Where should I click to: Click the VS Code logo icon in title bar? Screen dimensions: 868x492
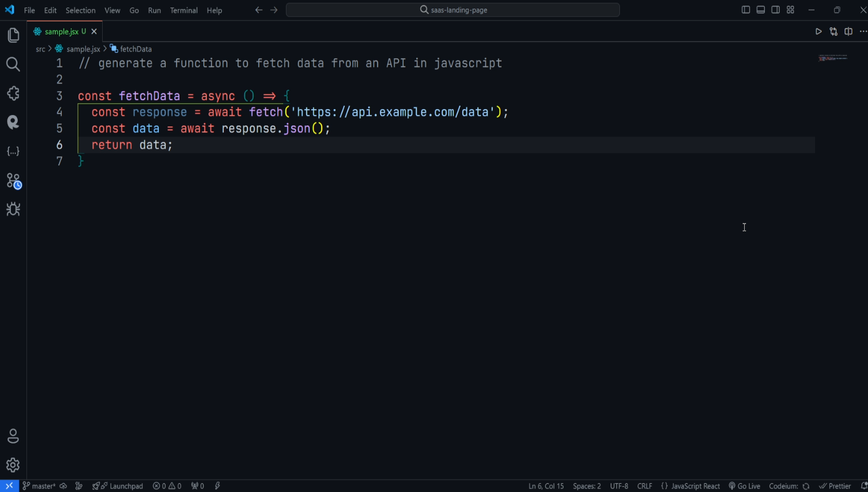tap(10, 10)
